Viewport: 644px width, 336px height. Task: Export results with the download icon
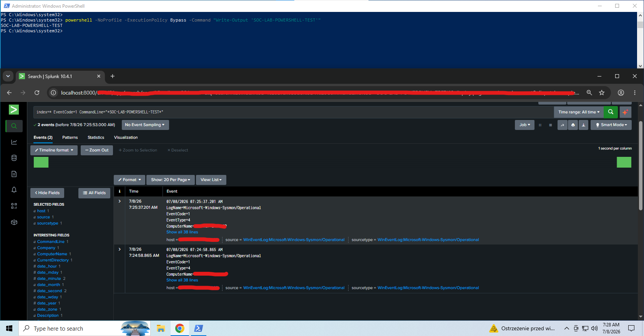(583, 125)
